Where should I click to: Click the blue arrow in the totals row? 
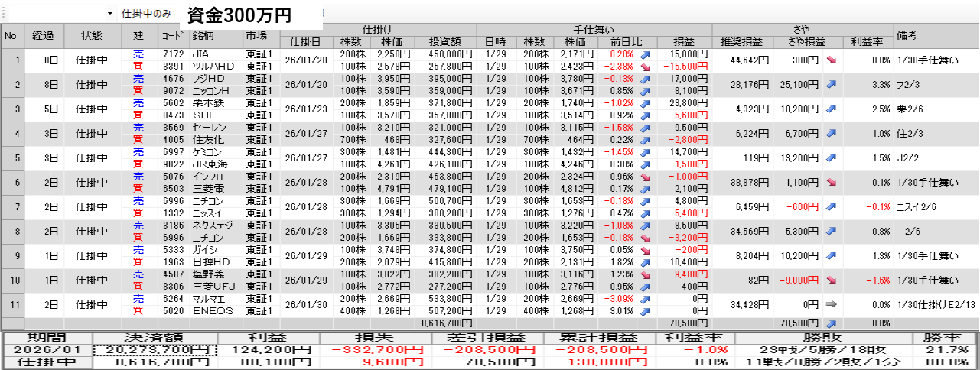click(x=831, y=323)
